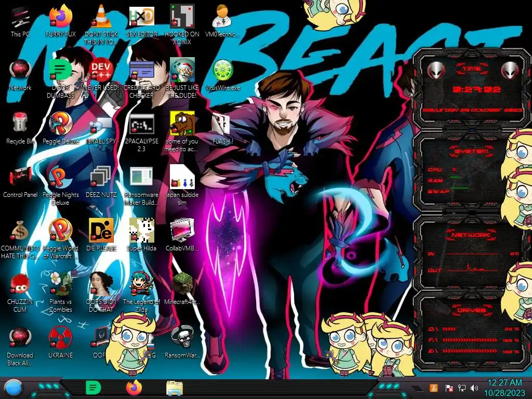The width and height of the screenshot is (532, 399).
Task: Click the volume speaker tray icon
Action: coord(474,388)
